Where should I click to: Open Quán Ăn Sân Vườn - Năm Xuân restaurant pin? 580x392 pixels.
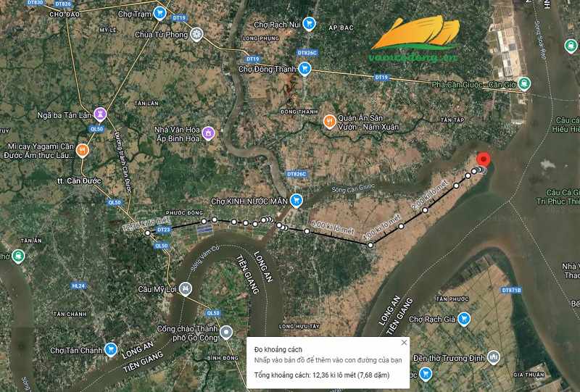point(329,121)
